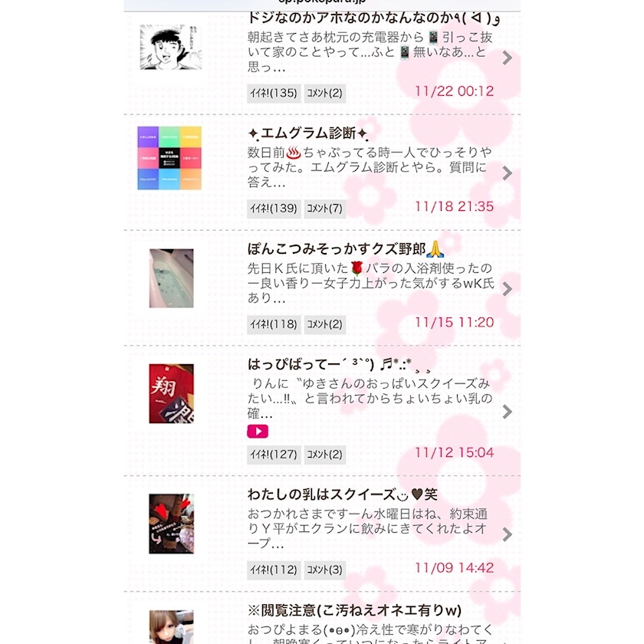The height and width of the screenshot is (644, 644).
Task: Expand the 11/09 post chevron arrow
Action: click(x=508, y=534)
